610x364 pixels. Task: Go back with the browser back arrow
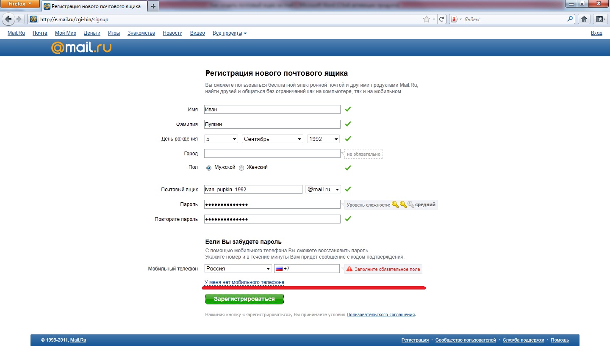(x=8, y=19)
